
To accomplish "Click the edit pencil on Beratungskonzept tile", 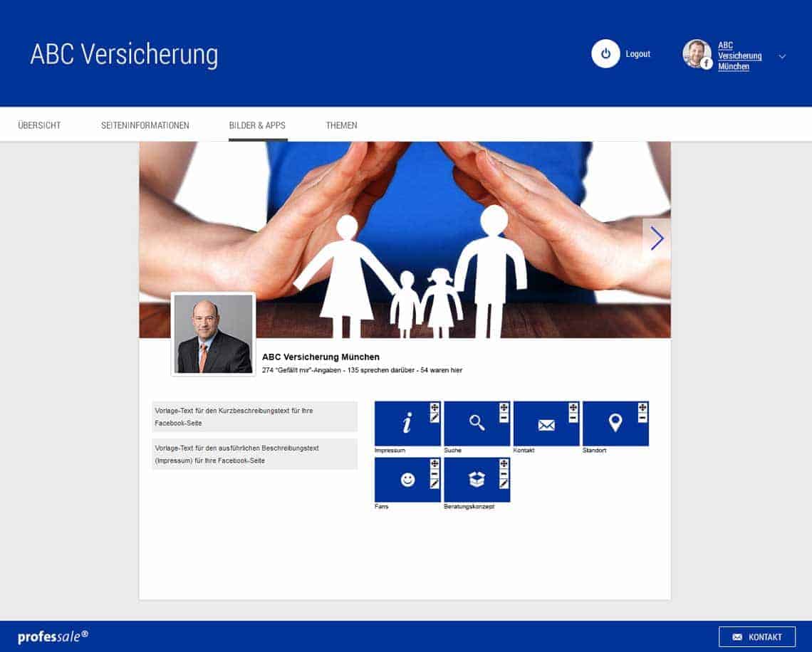I will pyautogui.click(x=504, y=483).
